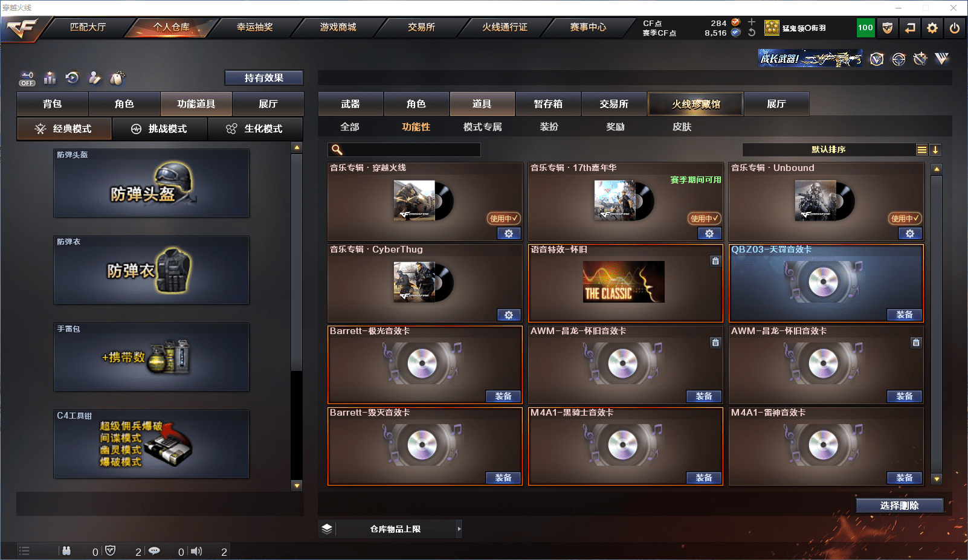Switch to the 武器 inventory tab

[350, 104]
